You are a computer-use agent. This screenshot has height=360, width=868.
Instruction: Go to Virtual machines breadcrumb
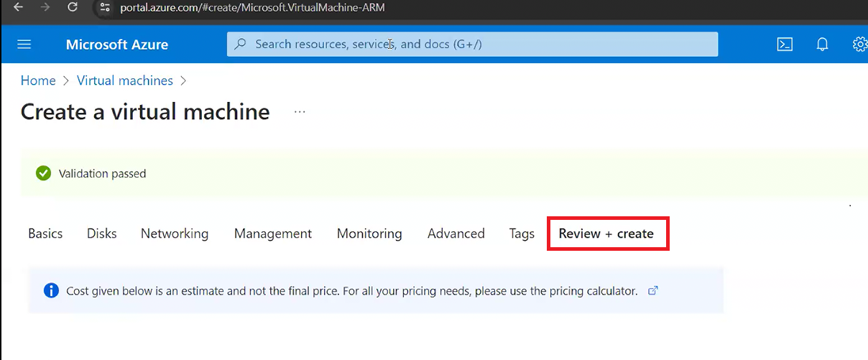(125, 80)
